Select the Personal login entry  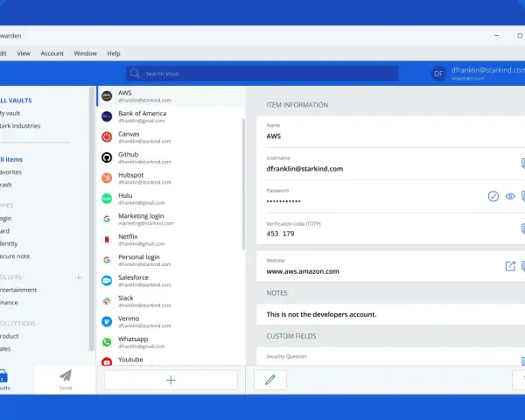(171, 260)
